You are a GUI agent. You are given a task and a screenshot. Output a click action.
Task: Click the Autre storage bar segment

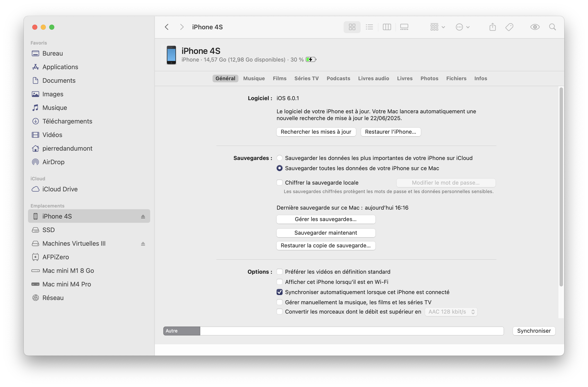182,331
